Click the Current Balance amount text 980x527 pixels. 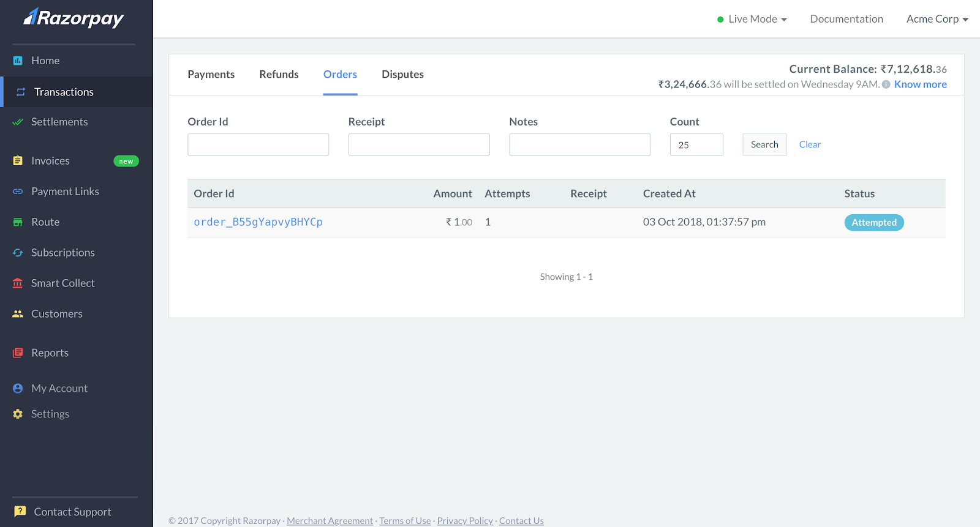[868, 69]
